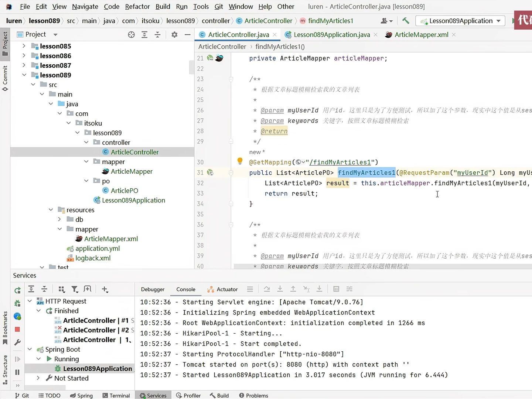Click the Step Over debugger icon
The height and width of the screenshot is (399, 532).
click(x=267, y=289)
